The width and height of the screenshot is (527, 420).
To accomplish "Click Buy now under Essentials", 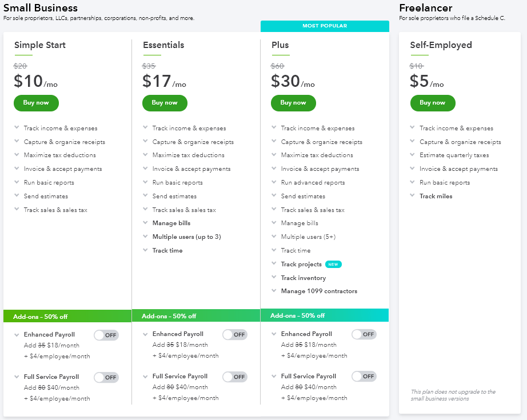I will coord(165,103).
